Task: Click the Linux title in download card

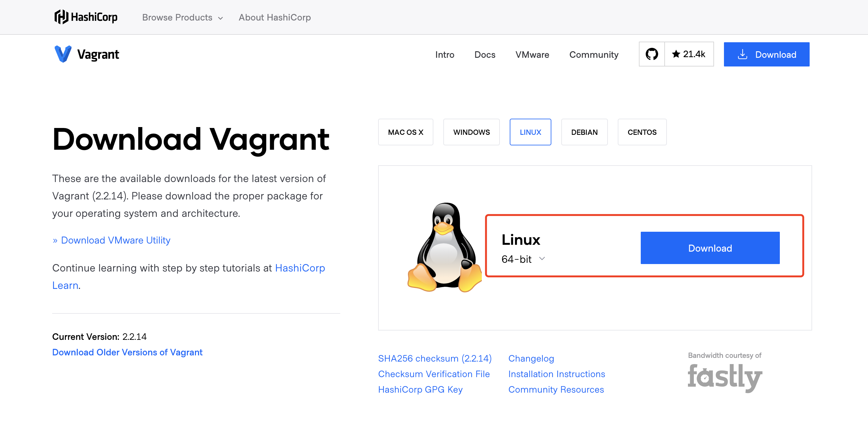Action: pos(521,240)
